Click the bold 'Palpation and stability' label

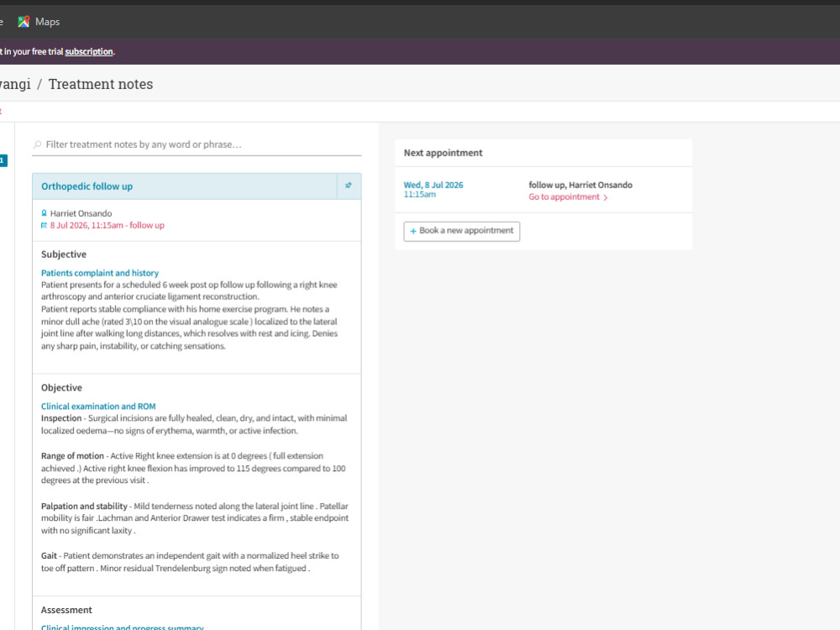(84, 507)
